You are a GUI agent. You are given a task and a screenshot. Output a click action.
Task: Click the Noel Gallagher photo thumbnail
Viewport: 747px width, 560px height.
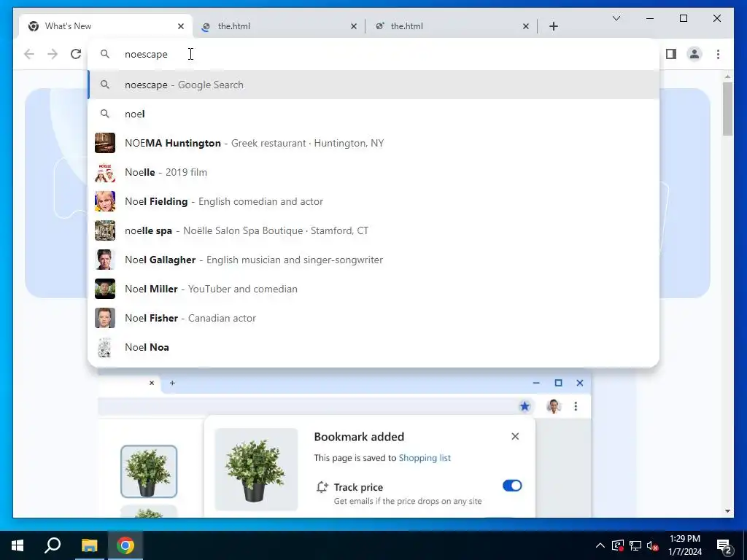point(105,260)
